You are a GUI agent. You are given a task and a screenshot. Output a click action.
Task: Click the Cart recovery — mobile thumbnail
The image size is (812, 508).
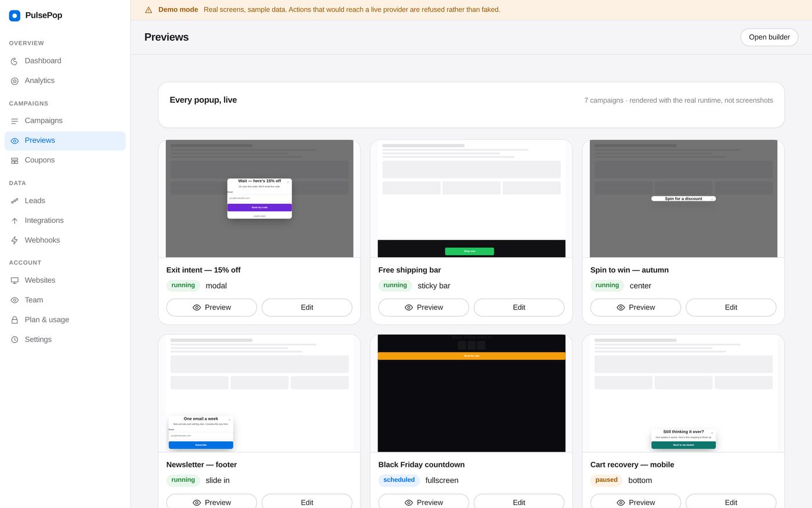pos(683,393)
